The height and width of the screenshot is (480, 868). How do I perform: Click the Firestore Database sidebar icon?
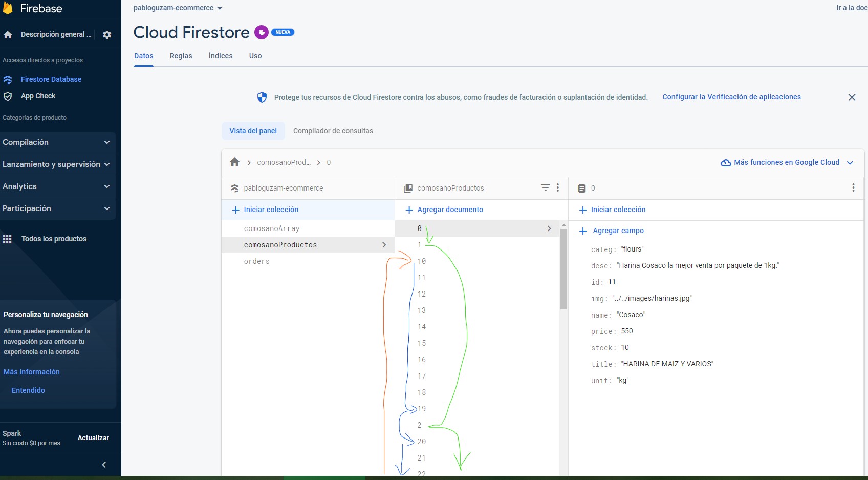point(8,79)
